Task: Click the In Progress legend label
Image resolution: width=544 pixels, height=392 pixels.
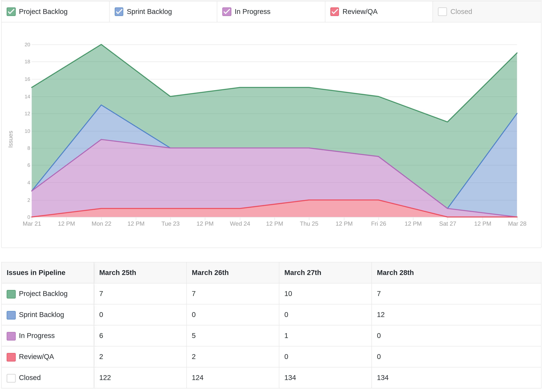Action: [252, 12]
